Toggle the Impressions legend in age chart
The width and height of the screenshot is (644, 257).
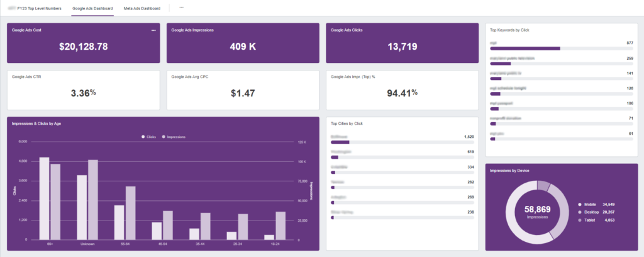174,137
